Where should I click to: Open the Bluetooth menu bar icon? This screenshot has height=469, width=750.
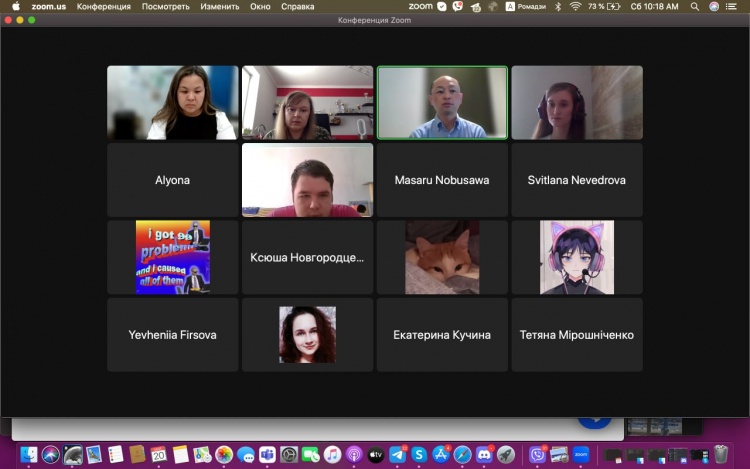pos(558,6)
